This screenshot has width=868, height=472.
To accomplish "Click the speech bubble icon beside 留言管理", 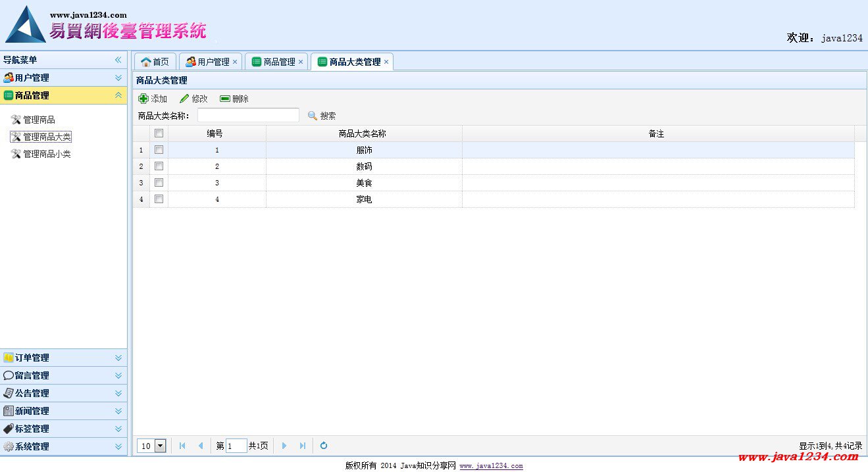I will 9,375.
